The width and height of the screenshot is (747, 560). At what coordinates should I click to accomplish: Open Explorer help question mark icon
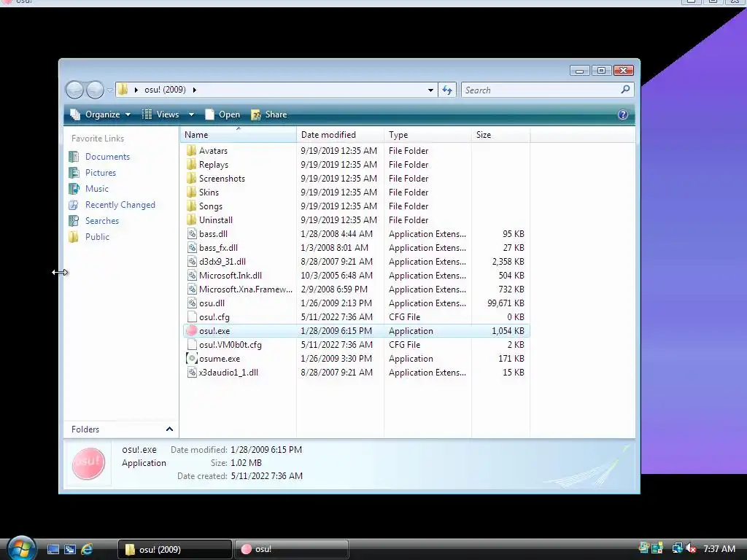click(623, 114)
